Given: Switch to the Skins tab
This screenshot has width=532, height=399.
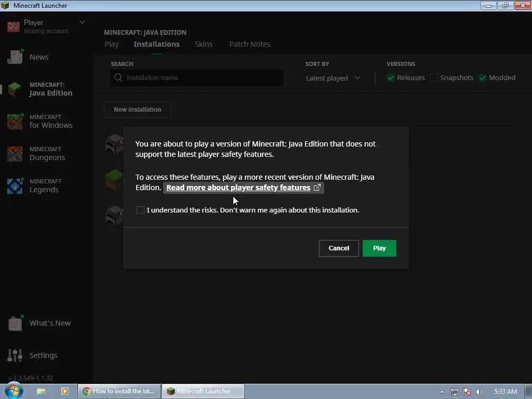Looking at the screenshot, I should [204, 44].
